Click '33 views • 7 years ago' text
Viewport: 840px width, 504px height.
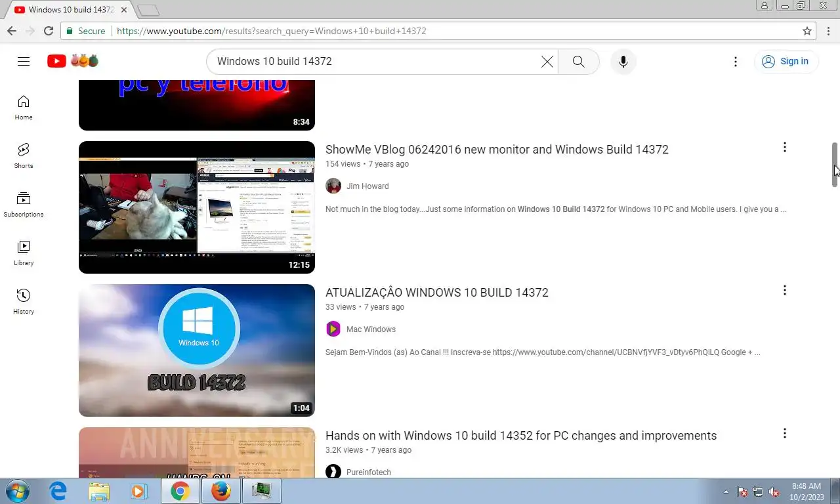tap(365, 307)
